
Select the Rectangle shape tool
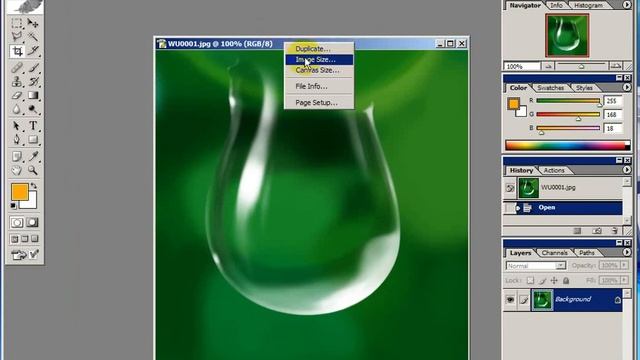[x=33, y=140]
